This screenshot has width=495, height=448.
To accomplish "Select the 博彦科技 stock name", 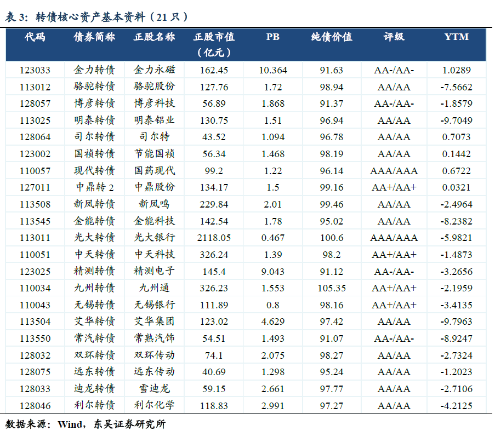I will pyautogui.click(x=155, y=103).
